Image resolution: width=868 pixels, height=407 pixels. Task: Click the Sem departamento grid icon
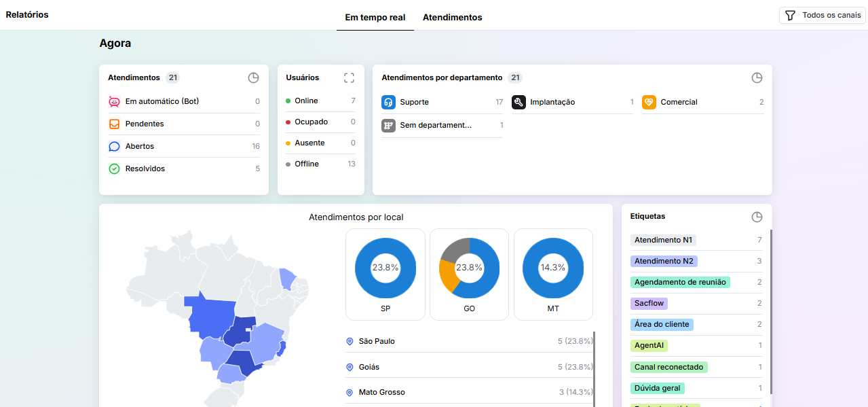coord(388,126)
